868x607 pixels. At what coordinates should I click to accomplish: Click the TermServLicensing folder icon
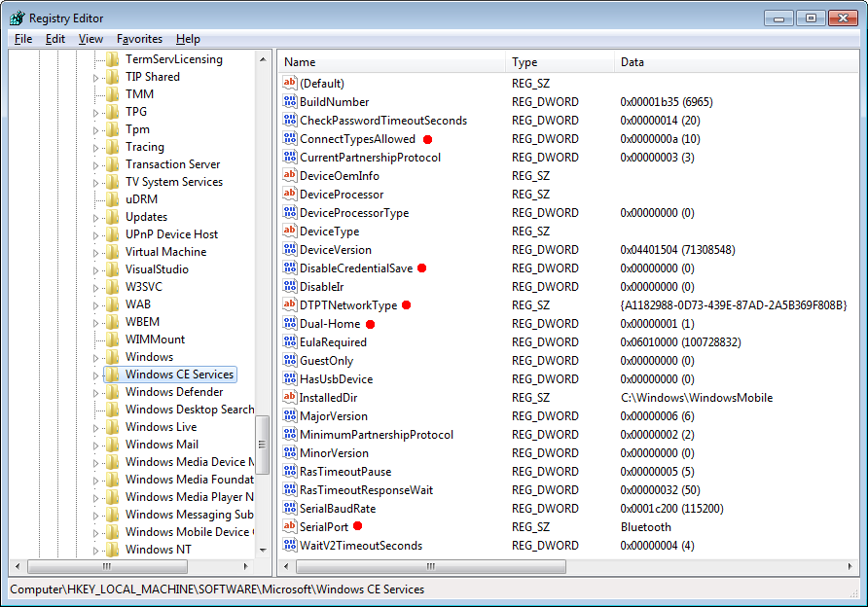(112, 59)
